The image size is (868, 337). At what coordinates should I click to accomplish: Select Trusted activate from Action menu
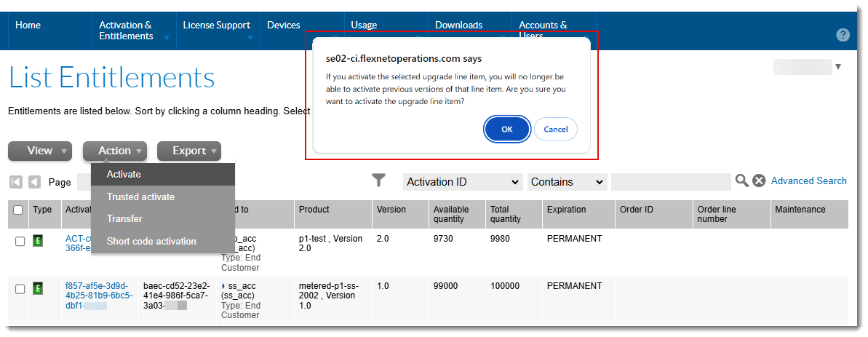[x=140, y=197]
